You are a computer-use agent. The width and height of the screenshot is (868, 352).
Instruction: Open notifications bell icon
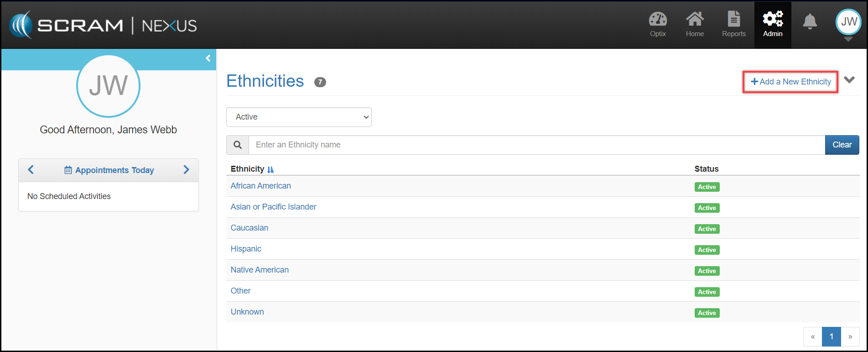click(x=810, y=21)
